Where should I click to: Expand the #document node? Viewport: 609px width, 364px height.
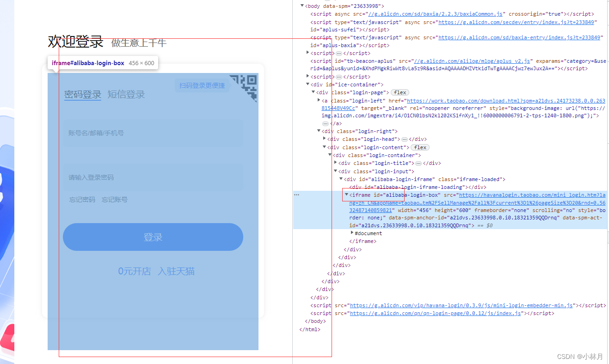(352, 233)
